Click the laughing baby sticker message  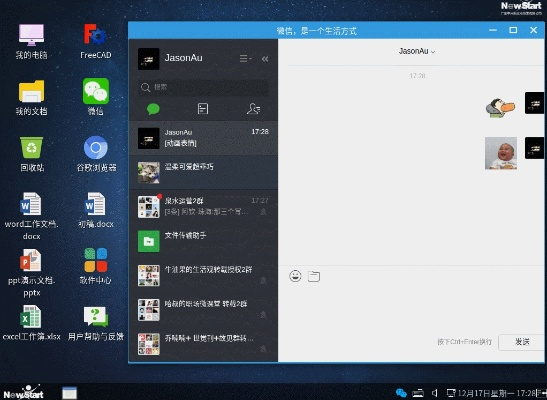pos(501,153)
